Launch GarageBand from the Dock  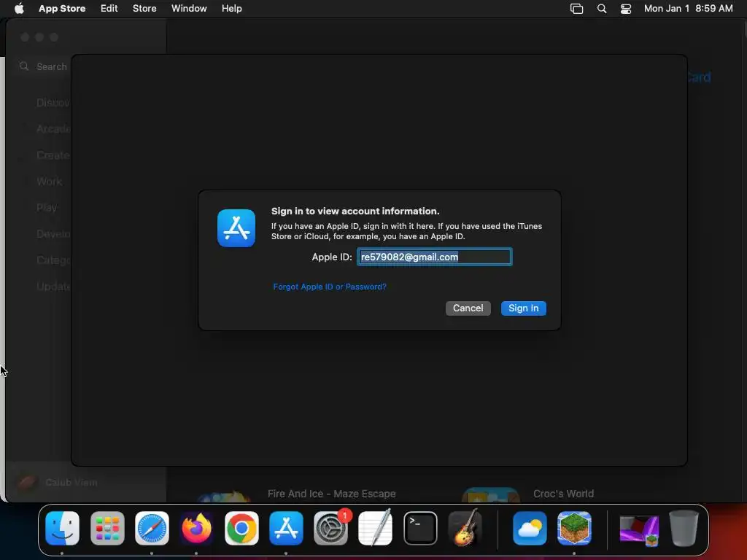tap(465, 528)
